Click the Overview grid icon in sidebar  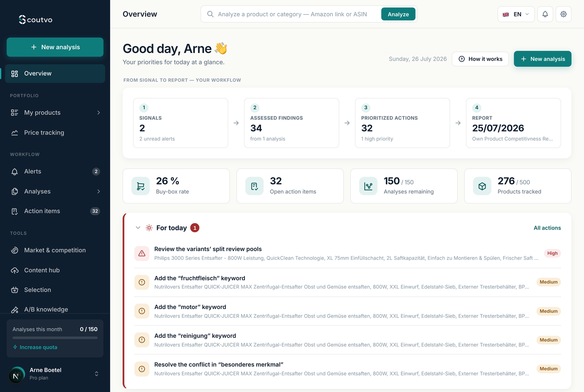click(15, 73)
